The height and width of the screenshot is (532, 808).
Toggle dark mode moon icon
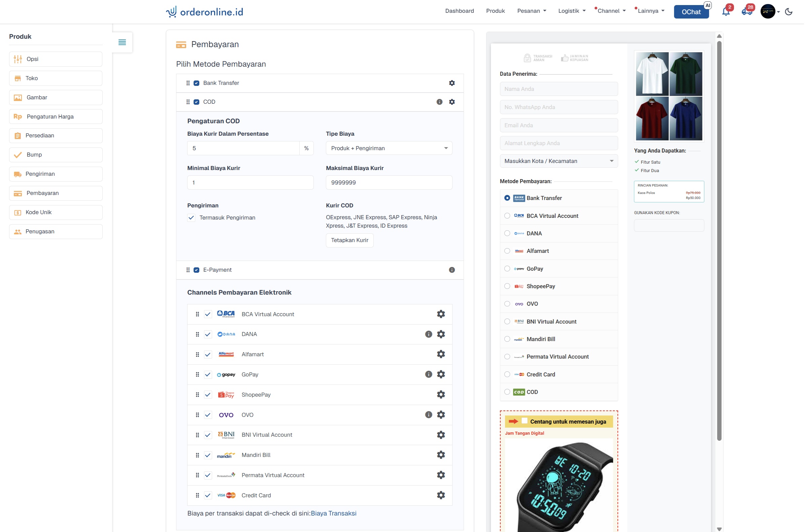[793, 11]
